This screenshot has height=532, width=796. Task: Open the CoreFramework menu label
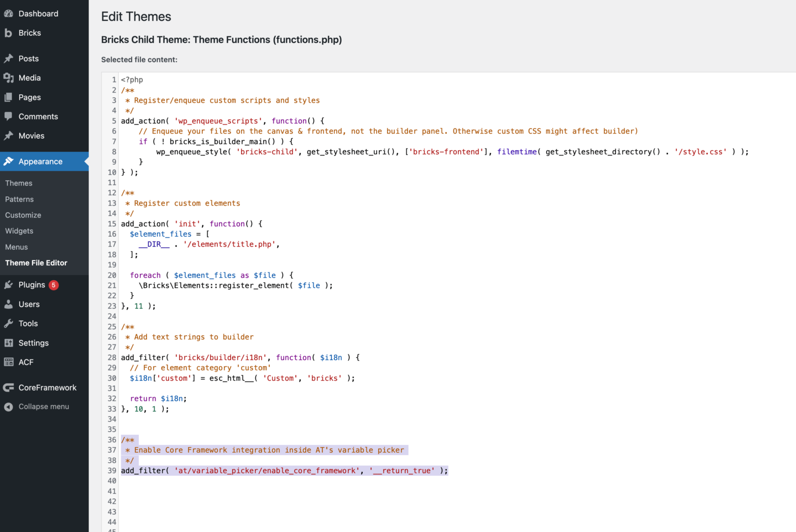pyautogui.click(x=48, y=387)
